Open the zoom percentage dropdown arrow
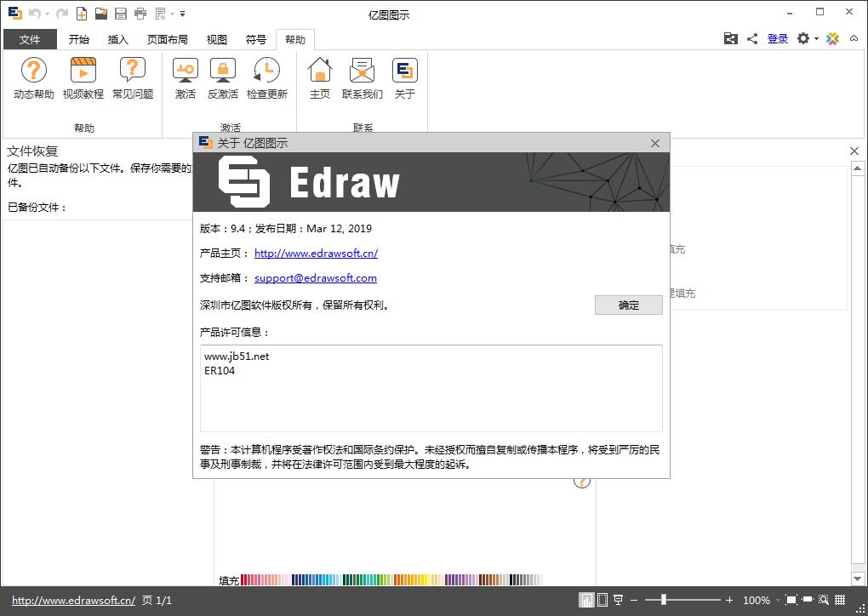This screenshot has height=616, width=868. pos(778,601)
